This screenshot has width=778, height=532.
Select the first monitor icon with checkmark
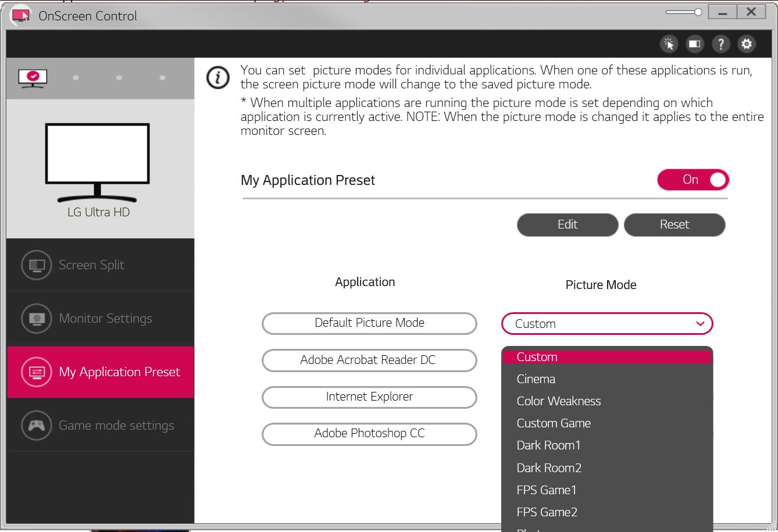(x=33, y=77)
